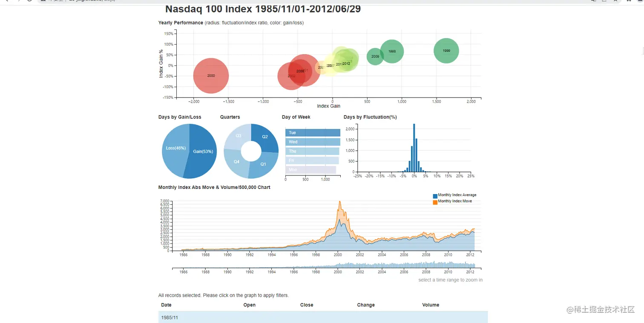Filter Day of Week by Tue bar
Screen dimensions: 644x323
(313, 133)
